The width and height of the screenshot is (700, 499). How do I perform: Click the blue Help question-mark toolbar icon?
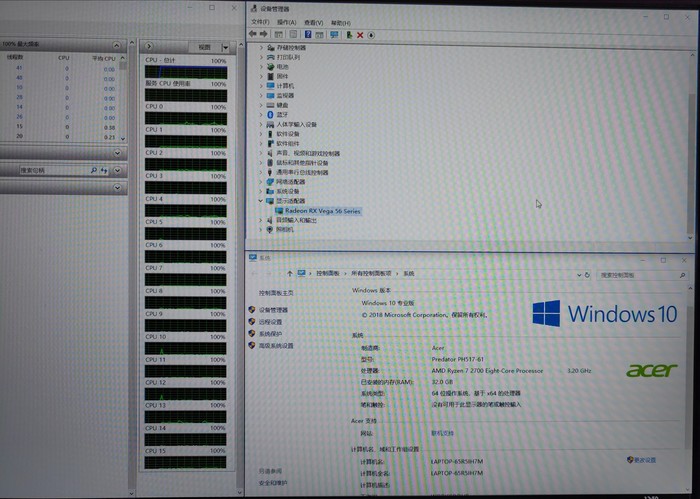(x=308, y=34)
